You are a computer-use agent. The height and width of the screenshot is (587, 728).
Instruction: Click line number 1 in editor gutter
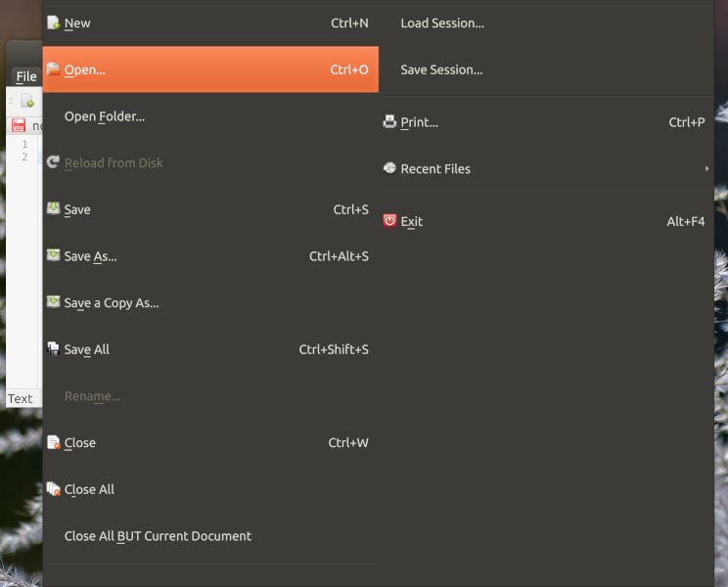[x=24, y=144]
